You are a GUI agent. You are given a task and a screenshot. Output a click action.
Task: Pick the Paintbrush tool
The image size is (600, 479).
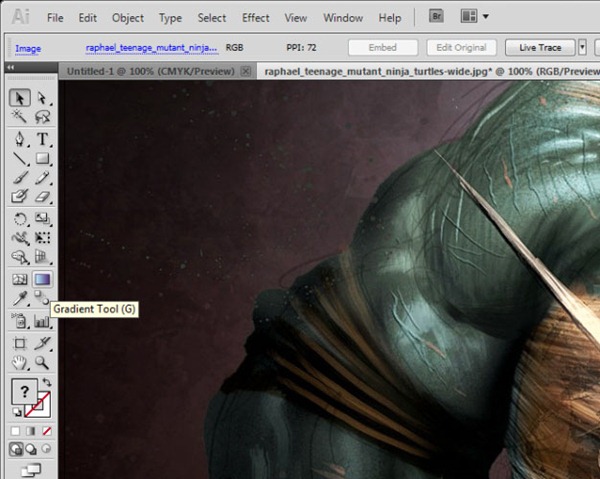(20, 178)
